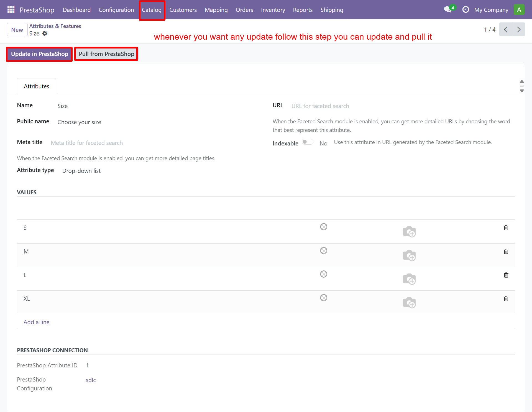Image resolution: width=532 pixels, height=412 pixels.
Task: Click user avatar A icon
Action: (x=519, y=10)
